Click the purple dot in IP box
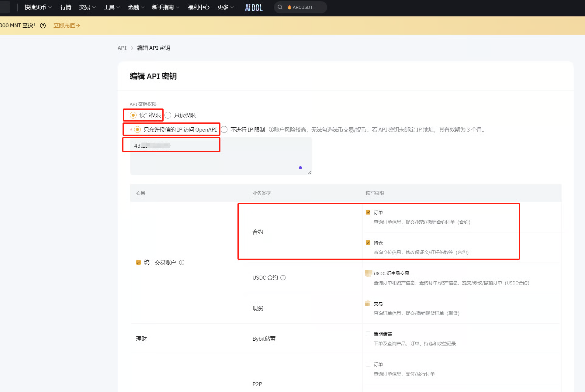This screenshot has width=585, height=392. click(x=300, y=168)
